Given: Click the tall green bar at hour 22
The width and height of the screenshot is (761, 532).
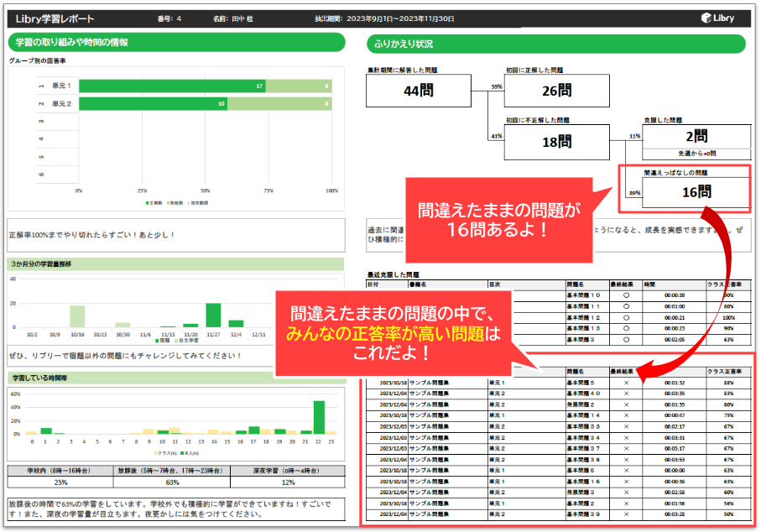Looking at the screenshot, I should (319, 417).
